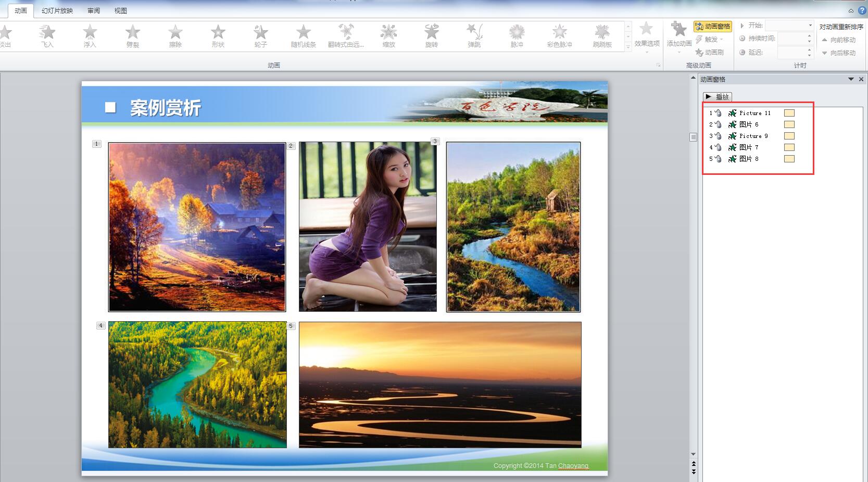
Task: Apply the 擦除 (Wipe) animation
Action: pos(175,36)
